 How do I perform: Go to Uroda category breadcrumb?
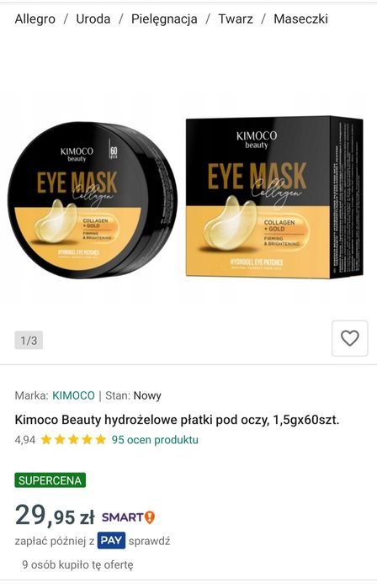(93, 19)
